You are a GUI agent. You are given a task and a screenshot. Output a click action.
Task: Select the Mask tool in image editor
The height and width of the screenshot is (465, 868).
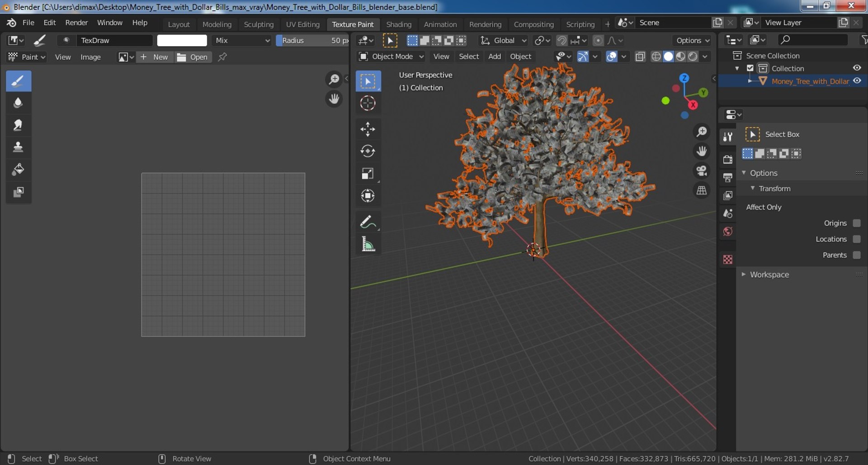point(19,192)
